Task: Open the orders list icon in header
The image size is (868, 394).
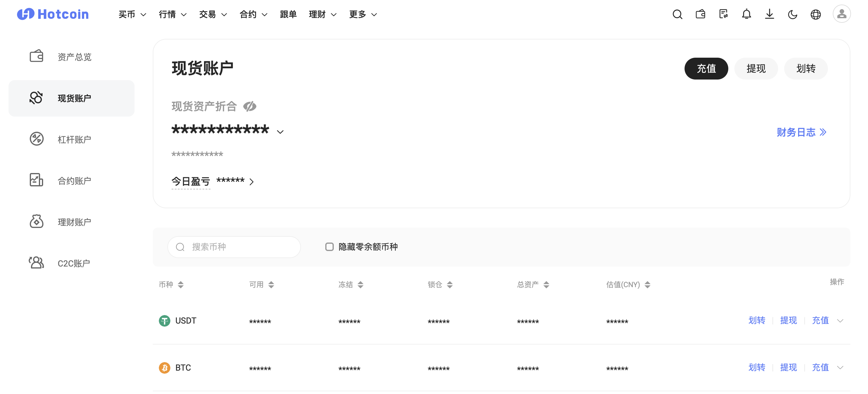Action: 723,15
